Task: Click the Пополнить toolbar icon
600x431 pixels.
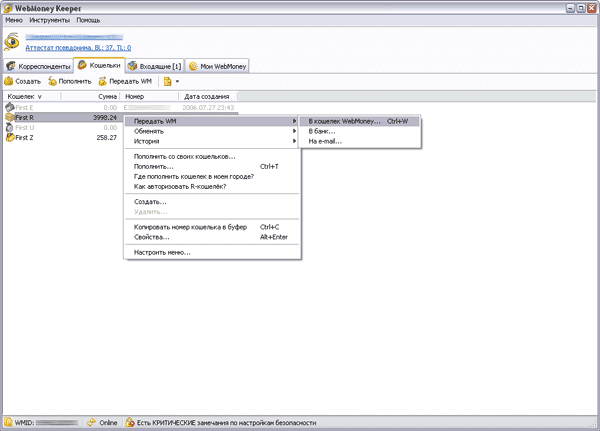Action: (x=52, y=81)
